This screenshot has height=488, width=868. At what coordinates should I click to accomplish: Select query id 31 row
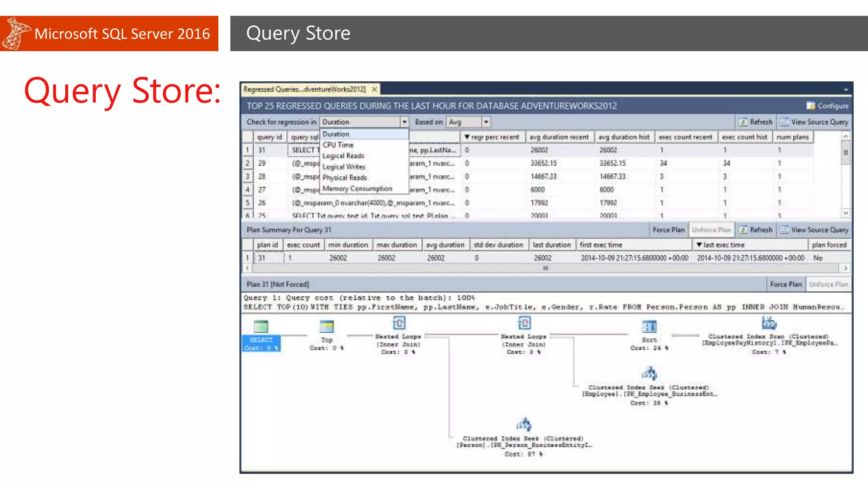coord(528,150)
